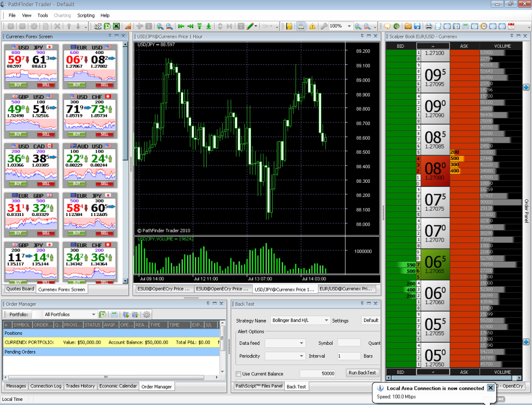Expand the All Portfolios dropdown
This screenshot has height=405, width=532.
click(x=94, y=314)
